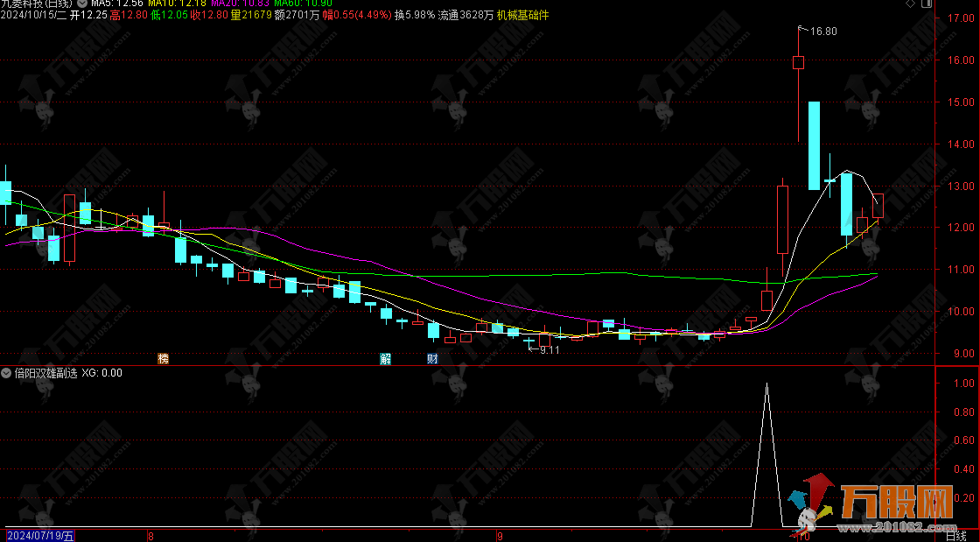The width and height of the screenshot is (980, 542).
Task: Click the 日线 period label at bottom right
Action: 956,536
